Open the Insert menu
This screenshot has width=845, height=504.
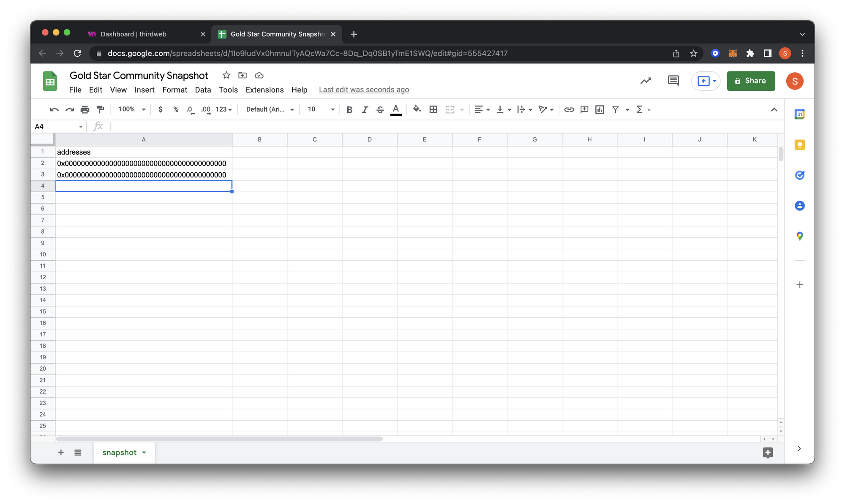pos(144,90)
